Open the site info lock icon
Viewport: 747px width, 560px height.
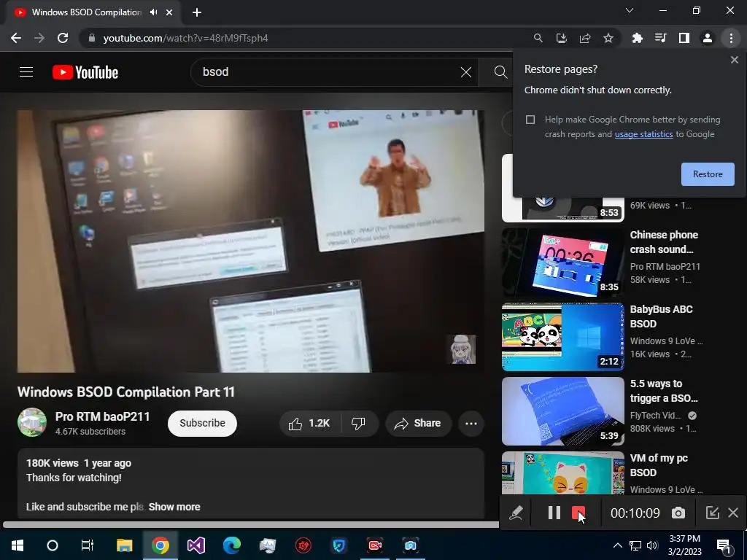(92, 38)
